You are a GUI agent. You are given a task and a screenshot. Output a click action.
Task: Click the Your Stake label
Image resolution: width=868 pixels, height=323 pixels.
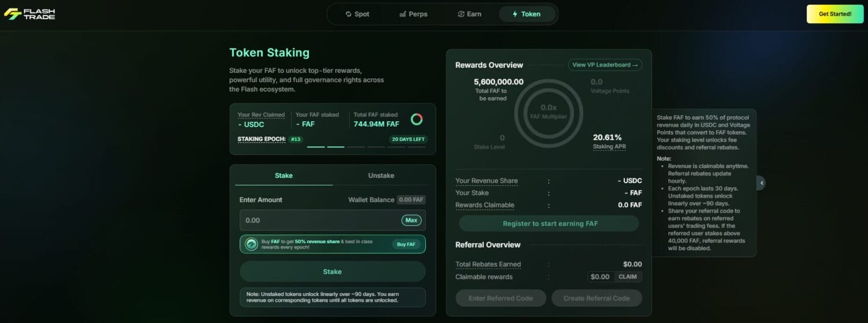(x=472, y=193)
